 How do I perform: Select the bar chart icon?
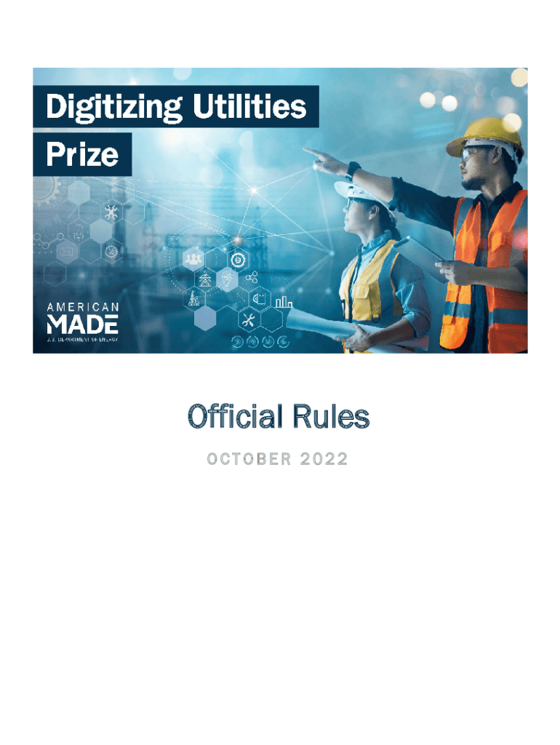coord(284,301)
